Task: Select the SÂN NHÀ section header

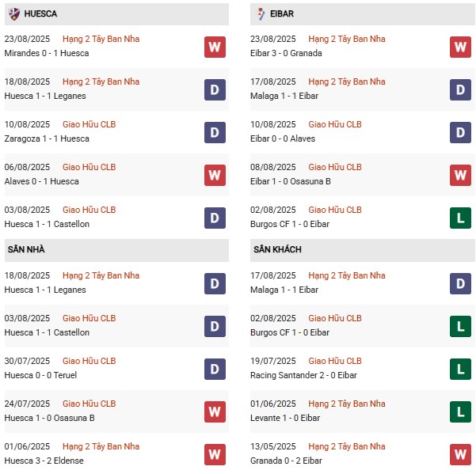Action: (x=26, y=249)
